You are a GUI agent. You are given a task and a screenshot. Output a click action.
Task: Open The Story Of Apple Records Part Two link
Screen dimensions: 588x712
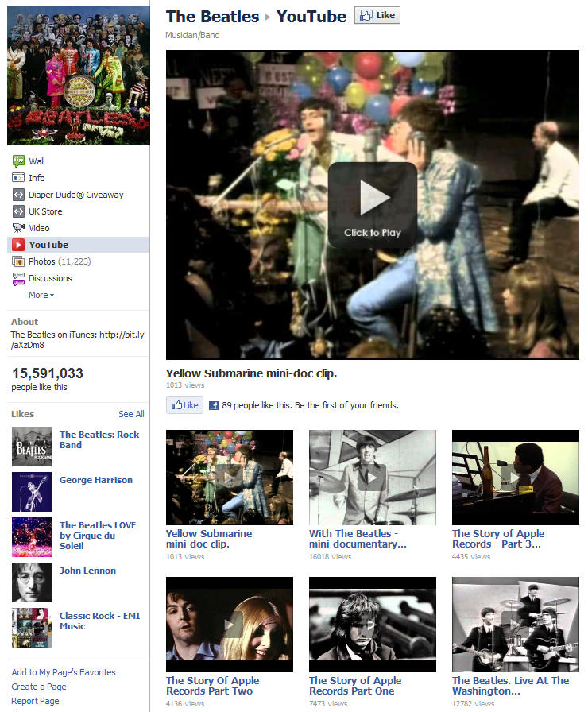click(x=212, y=686)
